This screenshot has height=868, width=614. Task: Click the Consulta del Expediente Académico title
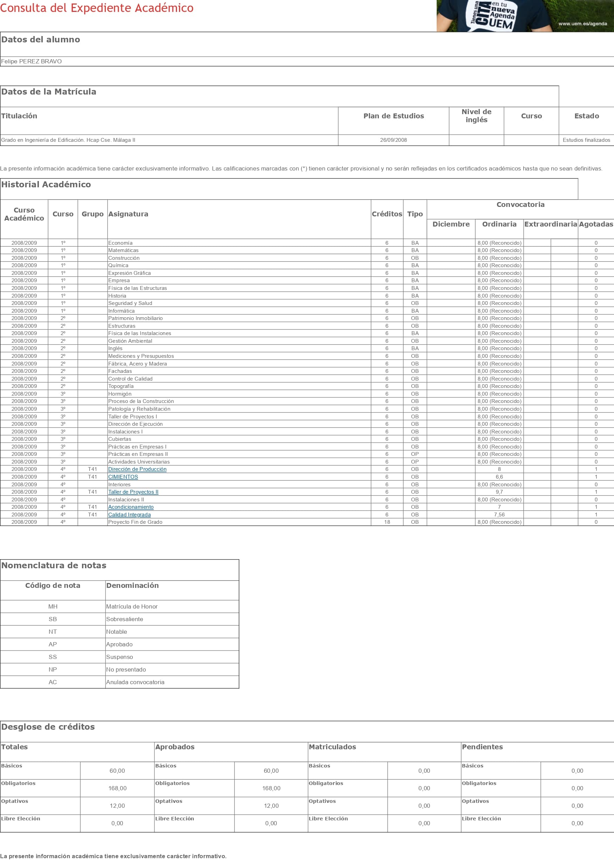97,8
